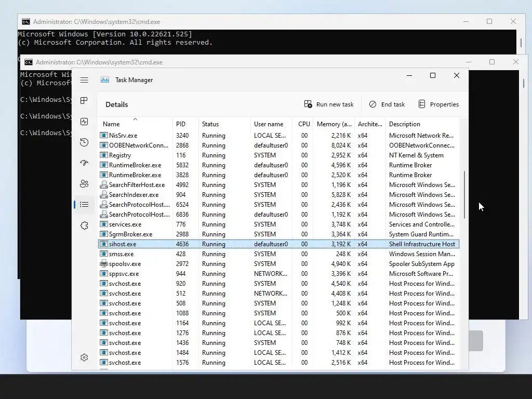Select the spoolsv.exe process row
Image resolution: width=532 pixels, height=399 pixels.
pos(278,263)
